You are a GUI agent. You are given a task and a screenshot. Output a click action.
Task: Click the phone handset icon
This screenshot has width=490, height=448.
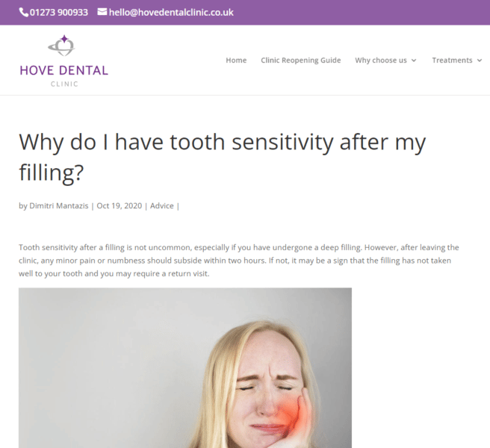pyautogui.click(x=23, y=13)
